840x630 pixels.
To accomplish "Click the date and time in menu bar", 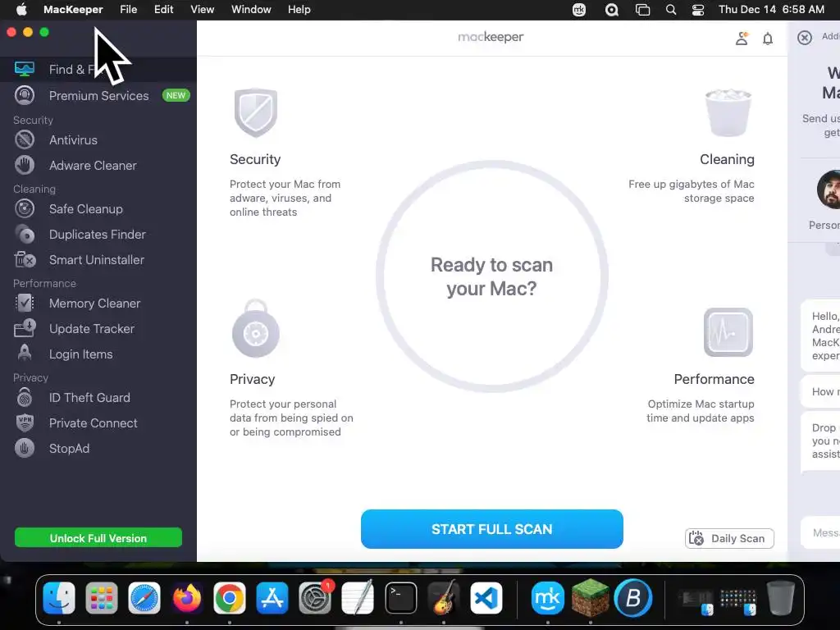I will (x=771, y=10).
